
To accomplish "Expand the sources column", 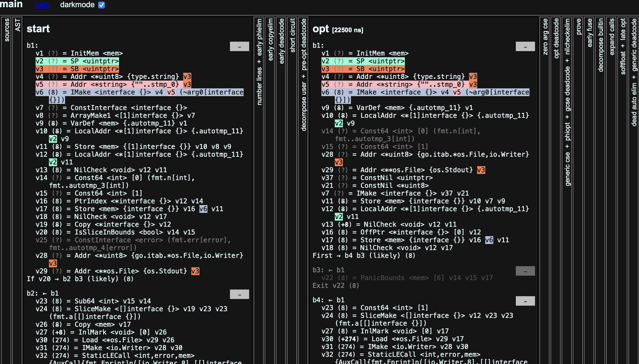I will [x=7, y=30].
